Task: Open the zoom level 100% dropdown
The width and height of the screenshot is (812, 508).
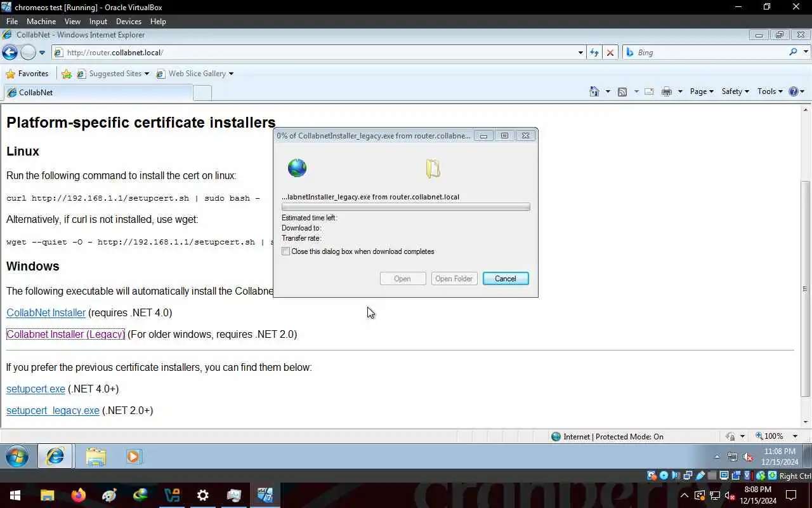Action: click(795, 436)
